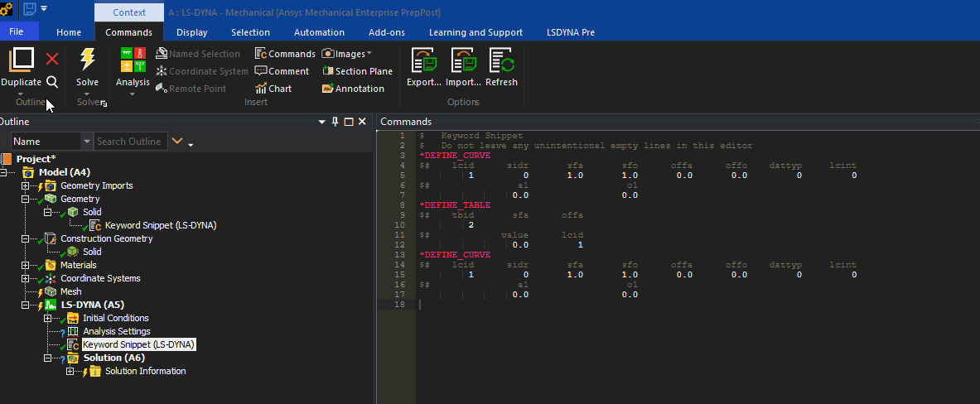Maximize the Outline panel
The height and width of the screenshot is (404, 980).
tap(349, 122)
